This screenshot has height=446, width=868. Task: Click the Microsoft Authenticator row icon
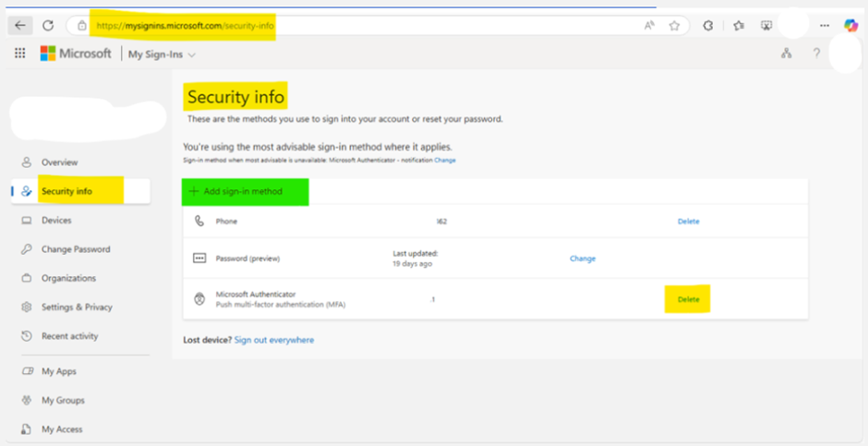pyautogui.click(x=199, y=299)
